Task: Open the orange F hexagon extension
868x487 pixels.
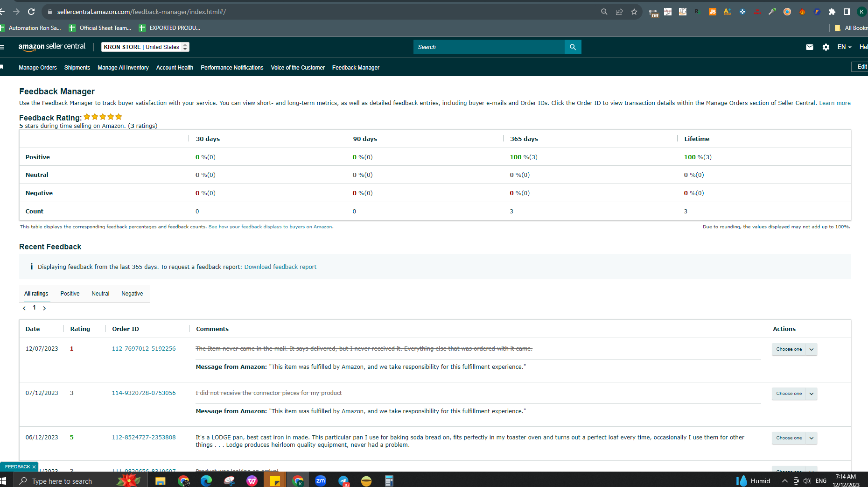Action: [x=817, y=12]
